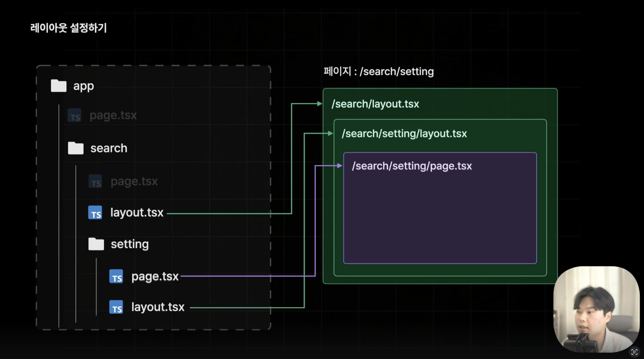Select the search folder label

pyautogui.click(x=109, y=148)
